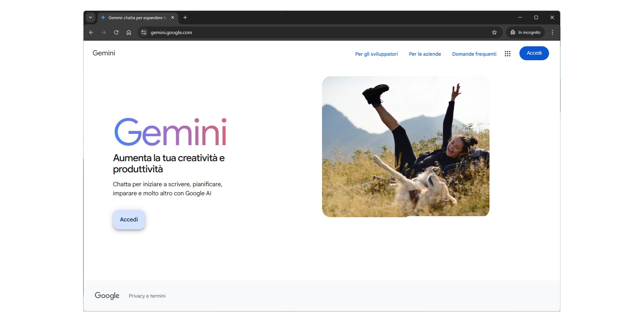Click the photo of woman with dog
The height and width of the screenshot is (322, 644).
[x=406, y=147]
